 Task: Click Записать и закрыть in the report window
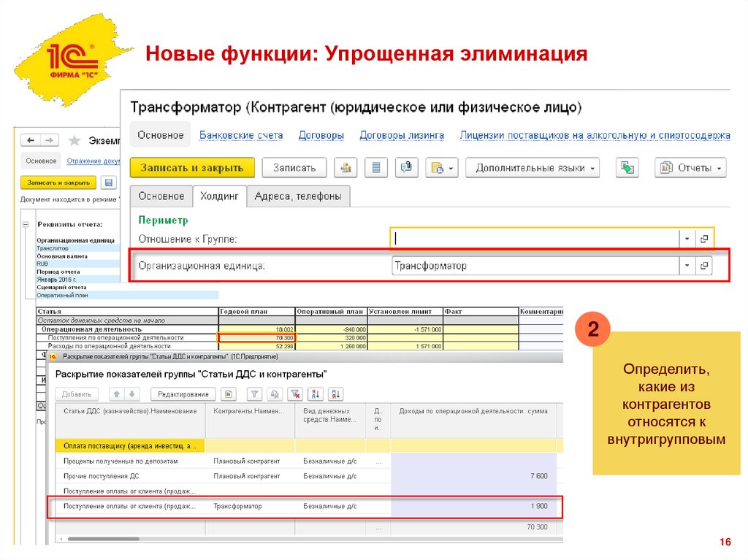58,183
